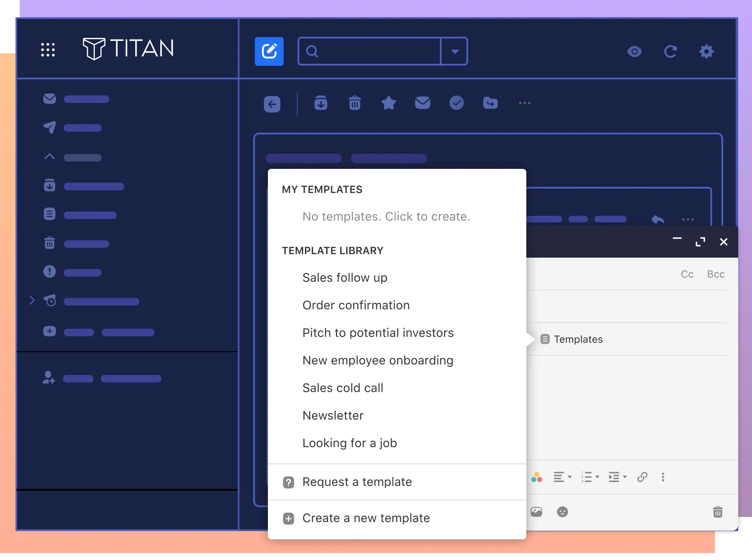Screen dimensions: 752x560
Task: Insert an emoji into the message
Action: coord(563,512)
